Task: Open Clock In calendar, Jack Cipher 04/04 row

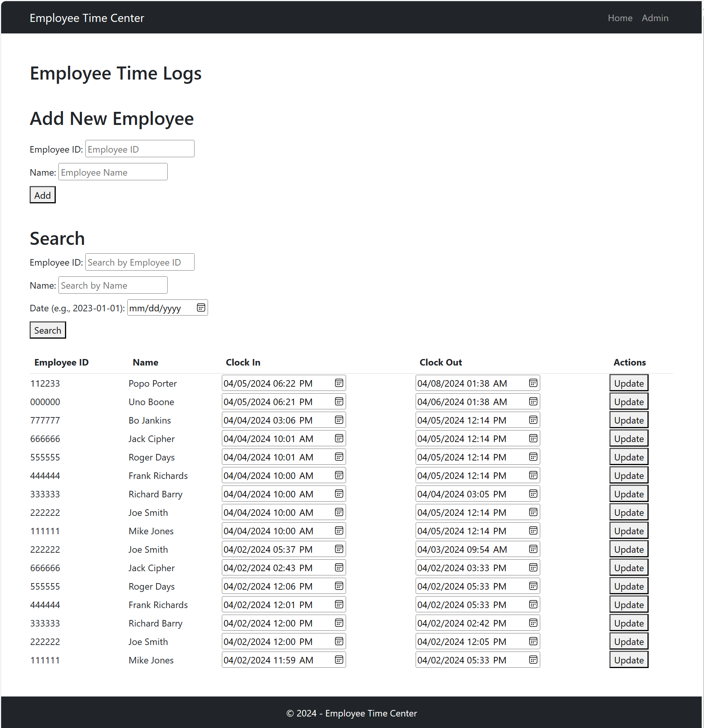Action: tap(339, 438)
